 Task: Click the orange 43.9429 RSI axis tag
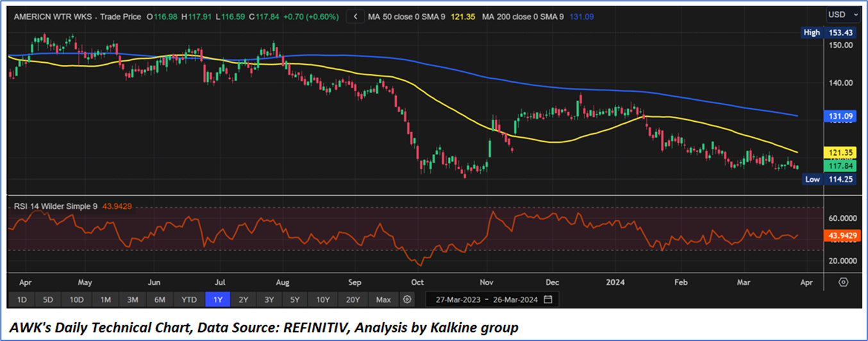click(841, 236)
